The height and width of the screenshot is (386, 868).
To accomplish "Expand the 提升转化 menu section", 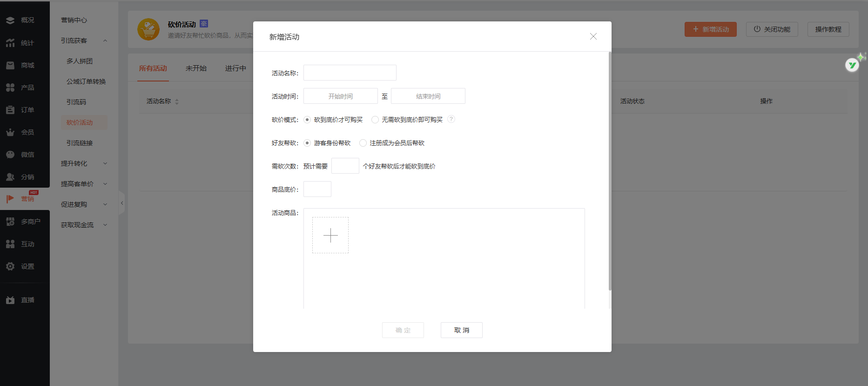I will click(105, 163).
